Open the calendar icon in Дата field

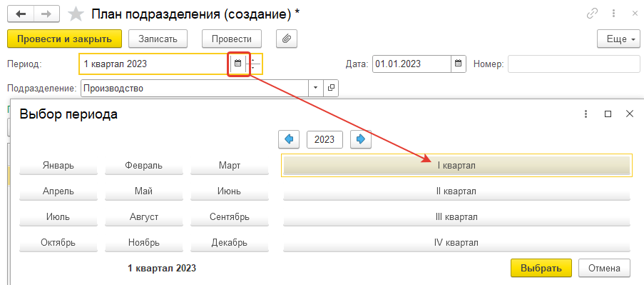[459, 64]
